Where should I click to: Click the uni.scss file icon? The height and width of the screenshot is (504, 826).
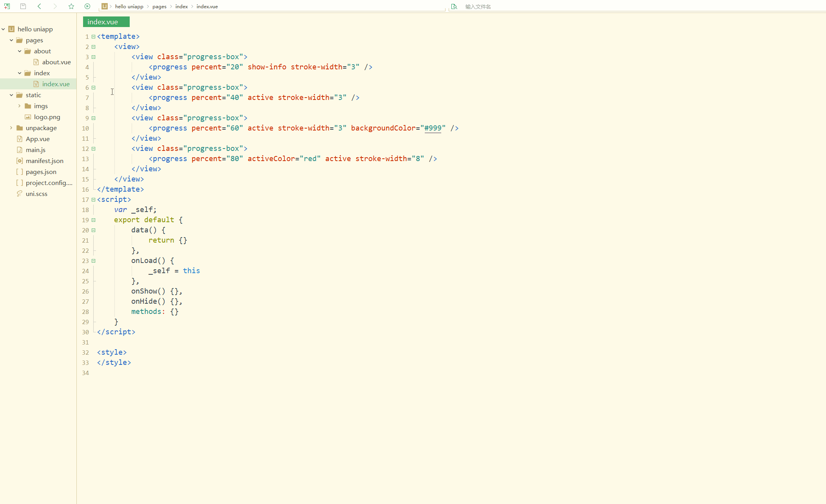coord(20,194)
